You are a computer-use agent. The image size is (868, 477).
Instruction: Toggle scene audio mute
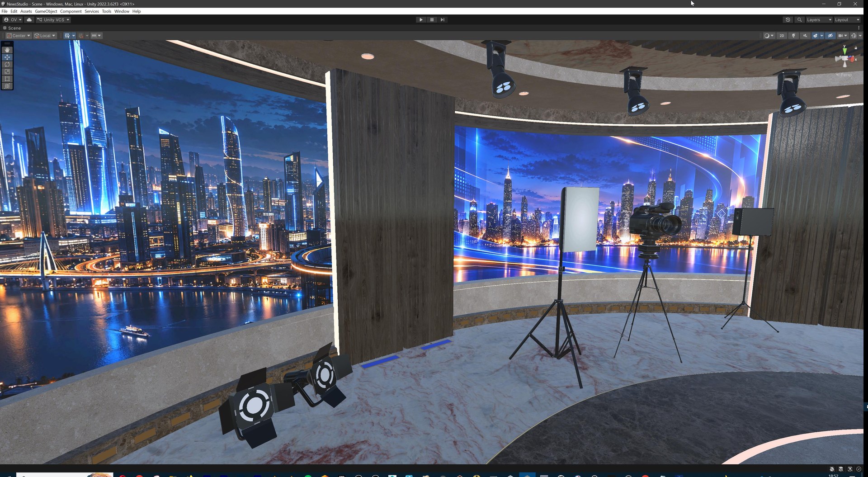click(x=805, y=36)
